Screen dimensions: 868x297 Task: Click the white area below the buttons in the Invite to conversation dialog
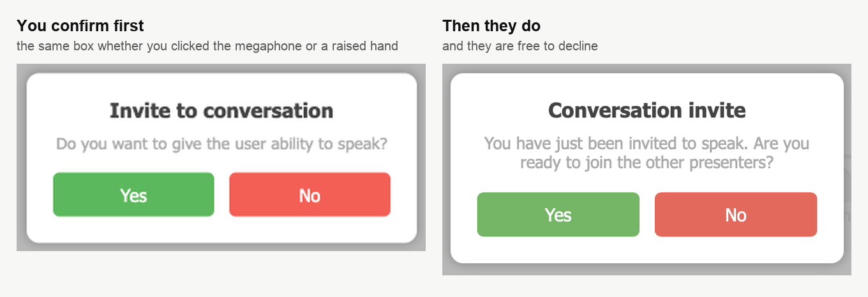[221, 229]
